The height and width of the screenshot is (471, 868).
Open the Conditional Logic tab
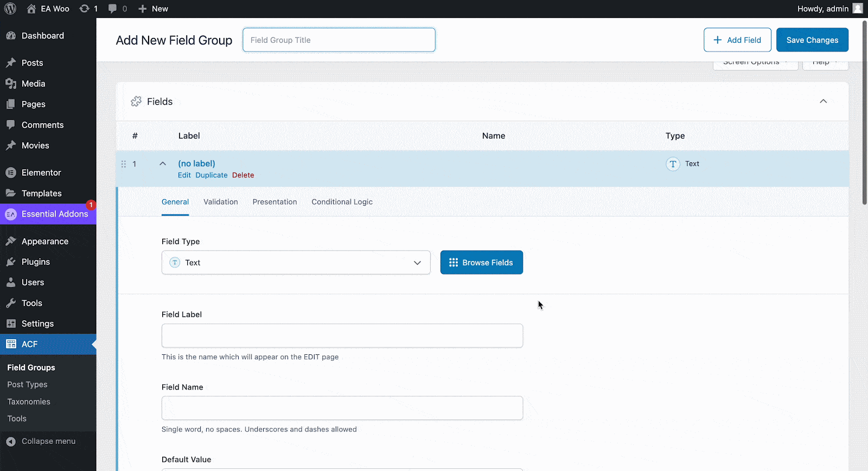pos(342,202)
